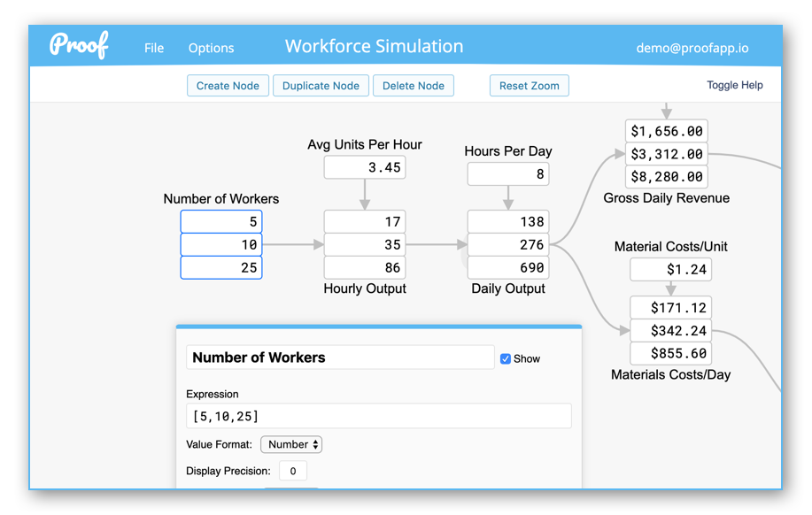Select the Hourly Output cell 86
Screen dimensions: 812x515
click(x=365, y=267)
